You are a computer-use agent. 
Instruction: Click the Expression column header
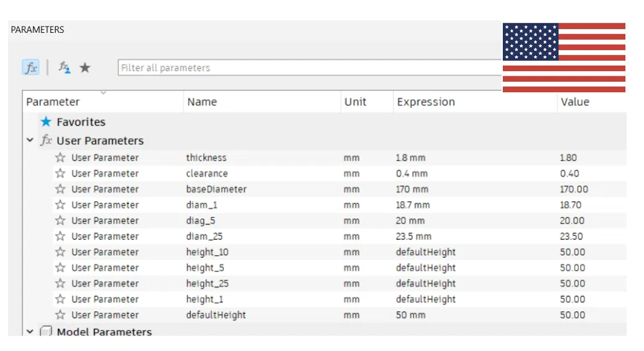pyautogui.click(x=426, y=102)
